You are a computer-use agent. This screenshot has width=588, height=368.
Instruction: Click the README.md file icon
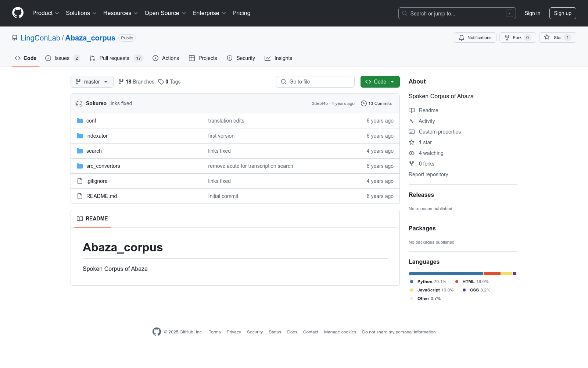click(80, 196)
